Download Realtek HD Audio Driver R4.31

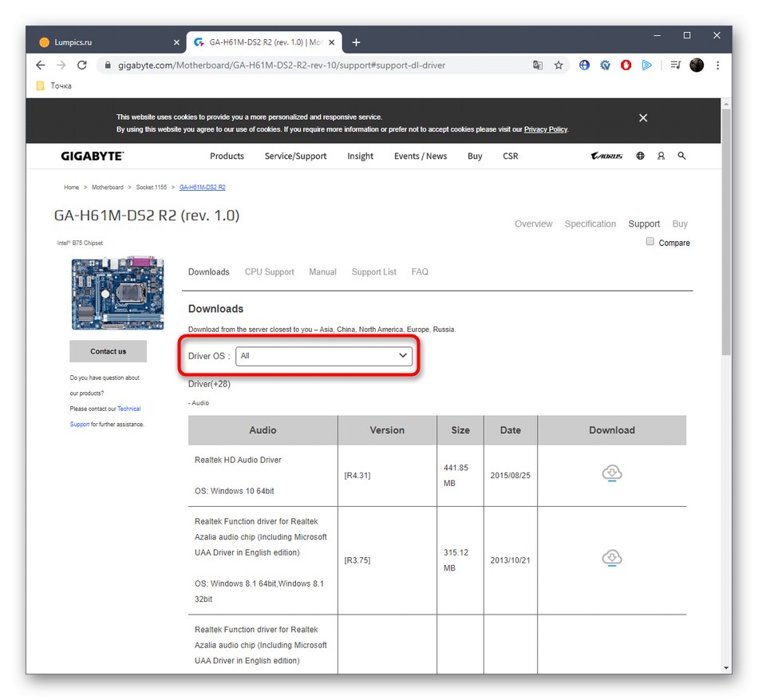tap(612, 473)
